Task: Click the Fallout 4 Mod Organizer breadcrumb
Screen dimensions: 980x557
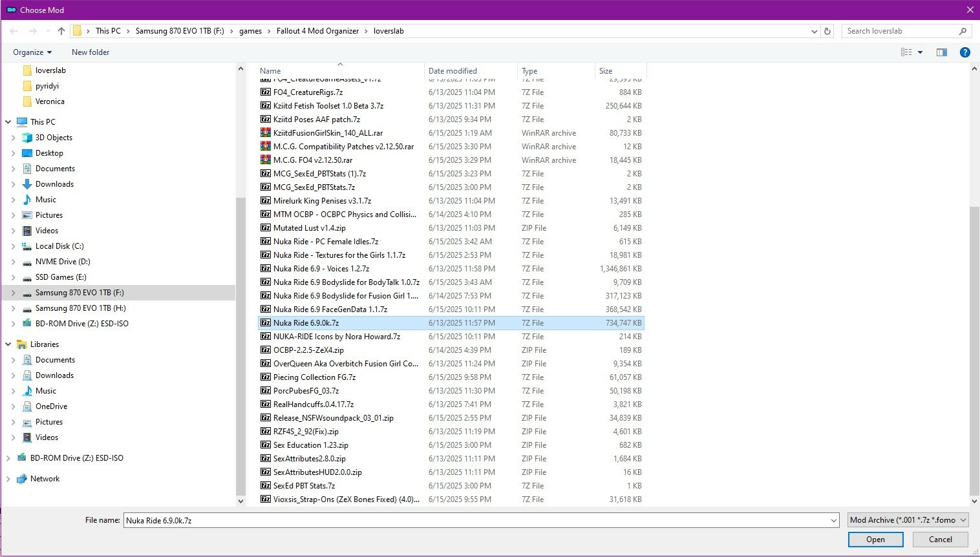Action: point(317,31)
